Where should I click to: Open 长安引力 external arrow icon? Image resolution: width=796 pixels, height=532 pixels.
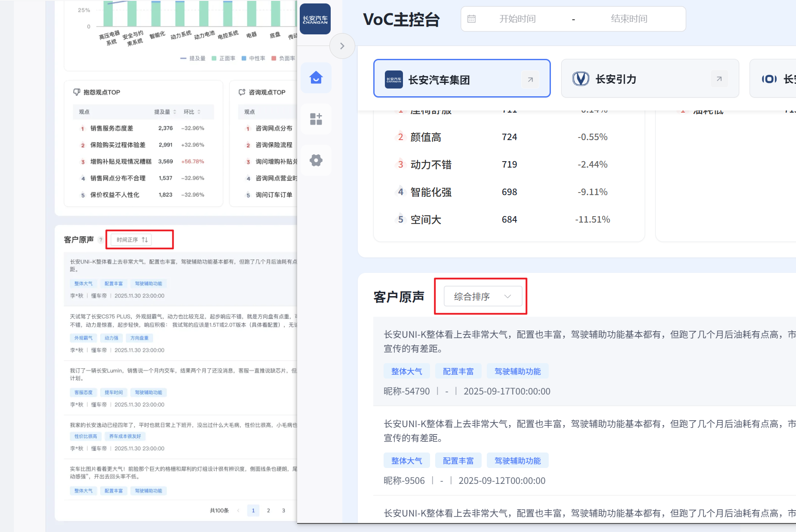click(x=719, y=79)
